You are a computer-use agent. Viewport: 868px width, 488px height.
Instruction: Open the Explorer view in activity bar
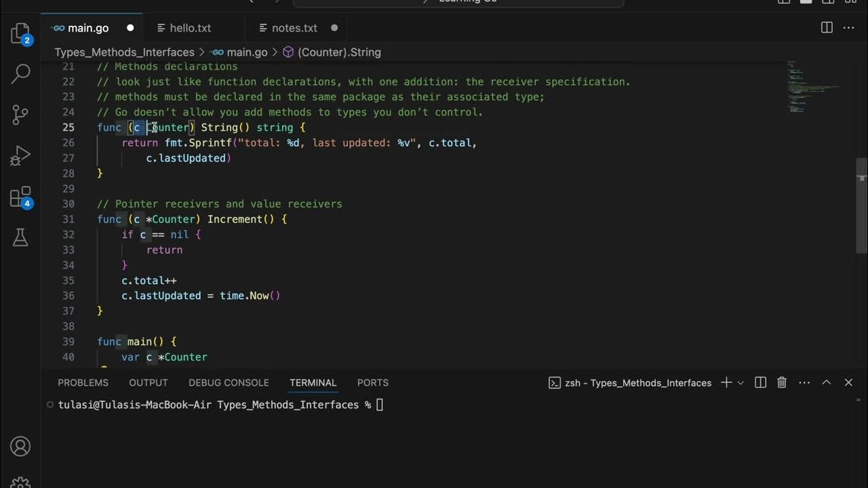(x=20, y=34)
